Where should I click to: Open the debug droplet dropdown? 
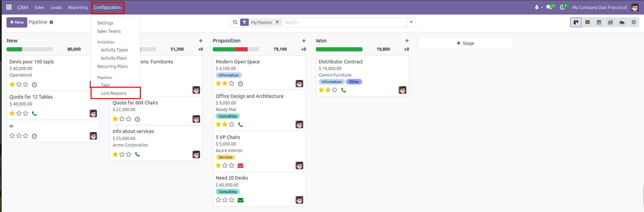point(538,7)
